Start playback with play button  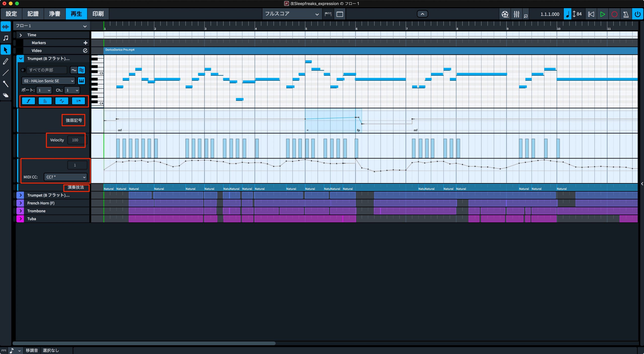coord(602,14)
